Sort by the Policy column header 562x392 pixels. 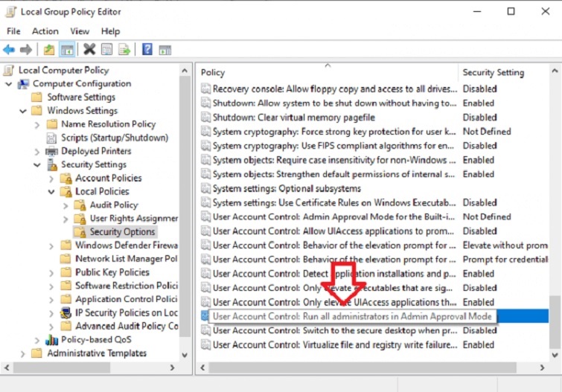pos(328,72)
